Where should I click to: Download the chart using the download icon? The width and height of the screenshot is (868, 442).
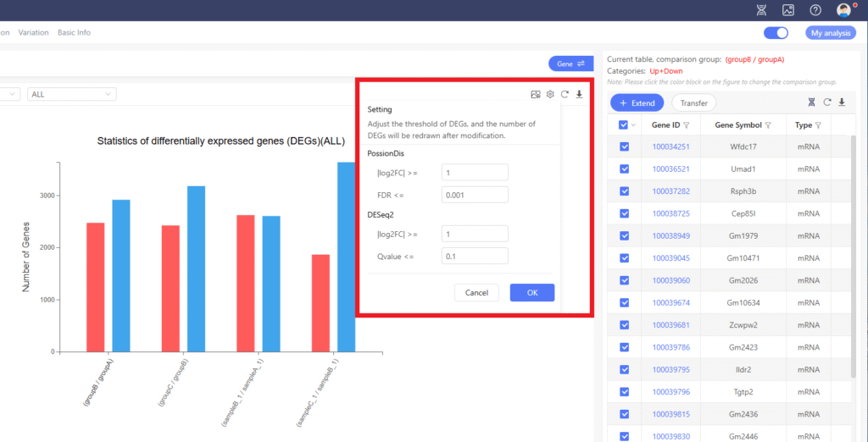click(x=579, y=94)
